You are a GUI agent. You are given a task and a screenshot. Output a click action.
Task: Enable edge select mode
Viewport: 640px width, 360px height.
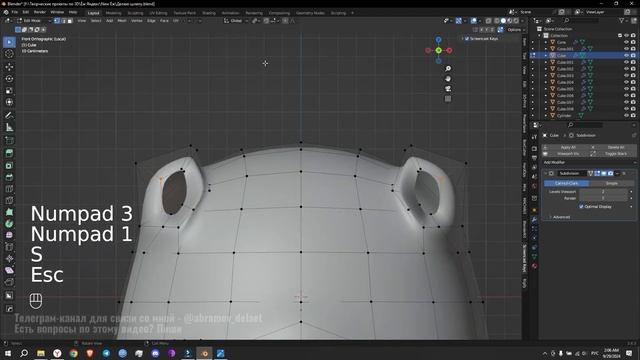[63, 20]
